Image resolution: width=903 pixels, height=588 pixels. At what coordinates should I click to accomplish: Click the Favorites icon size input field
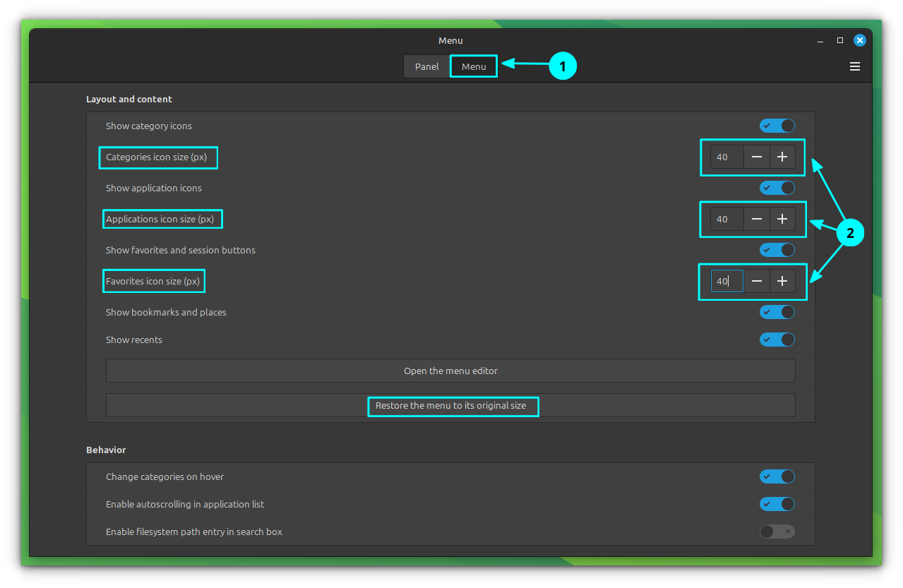pos(726,281)
